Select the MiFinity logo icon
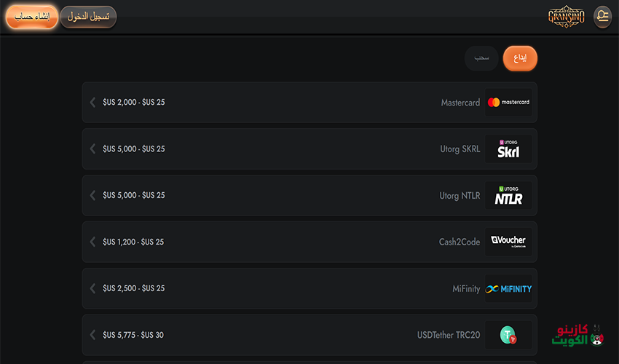The width and height of the screenshot is (619, 364). [508, 288]
